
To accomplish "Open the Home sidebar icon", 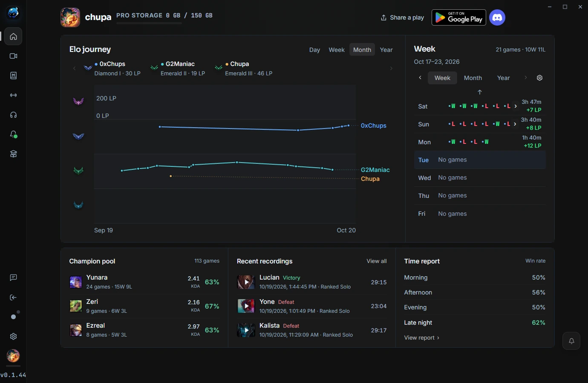I will tap(13, 36).
